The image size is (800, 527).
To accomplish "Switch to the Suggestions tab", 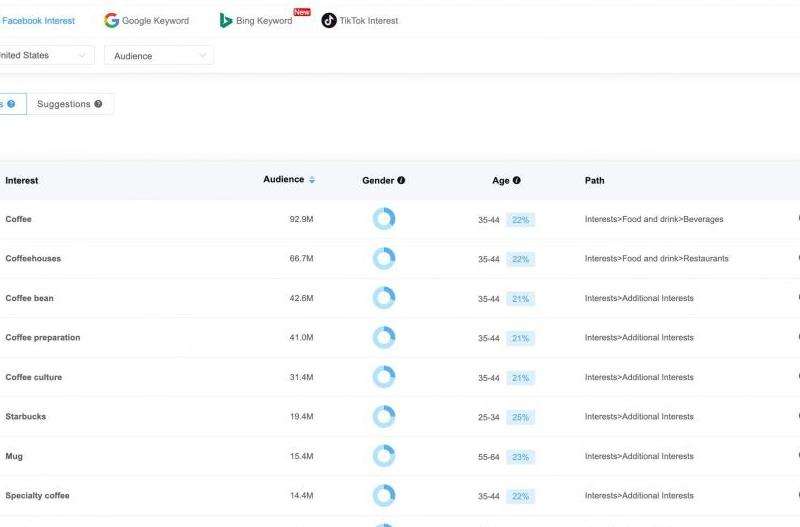I will coord(70,104).
